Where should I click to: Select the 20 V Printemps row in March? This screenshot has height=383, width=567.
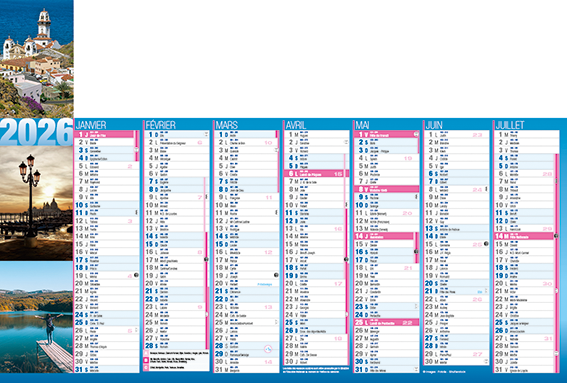pyautogui.click(x=247, y=283)
